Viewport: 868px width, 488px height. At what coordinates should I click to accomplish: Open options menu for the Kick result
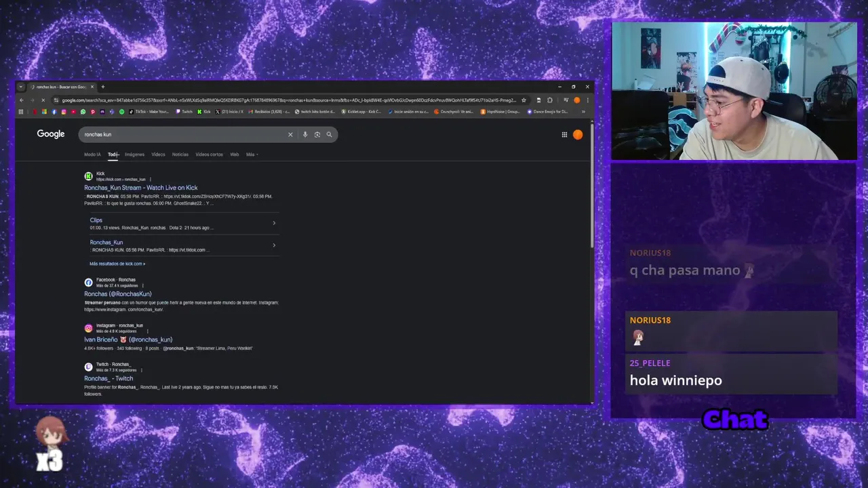(x=151, y=180)
